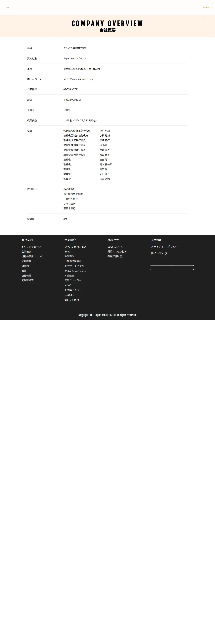Screen dimensions: 215x644
Task: Click the small orange button in header
Action: (207, 8)
